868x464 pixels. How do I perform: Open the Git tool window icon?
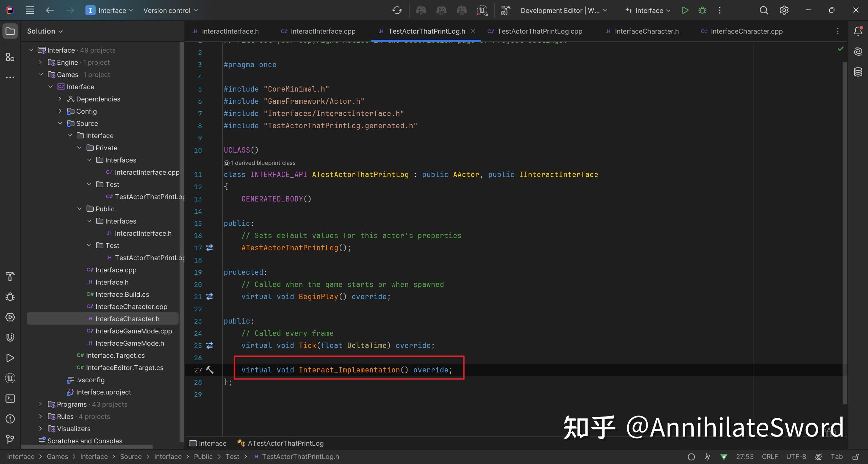coord(10,439)
